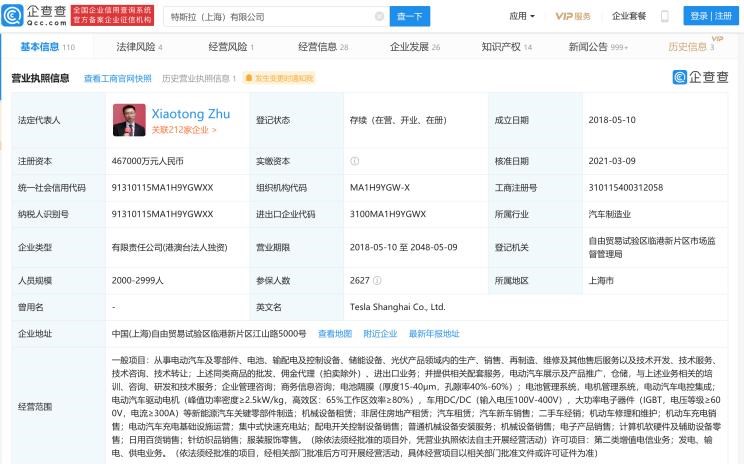This screenshot has width=744, height=464.
Task: Click the credit code 91310115MA1H9YGWXX in the 统一社会信用代码 row
Action: [162, 188]
